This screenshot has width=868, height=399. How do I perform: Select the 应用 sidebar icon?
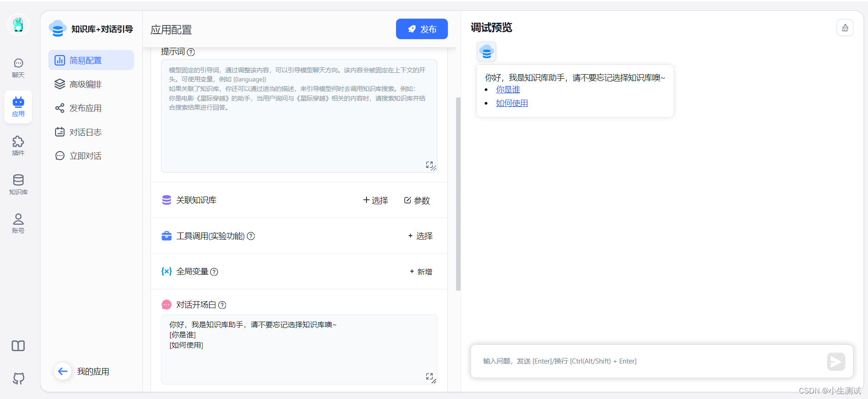18,107
